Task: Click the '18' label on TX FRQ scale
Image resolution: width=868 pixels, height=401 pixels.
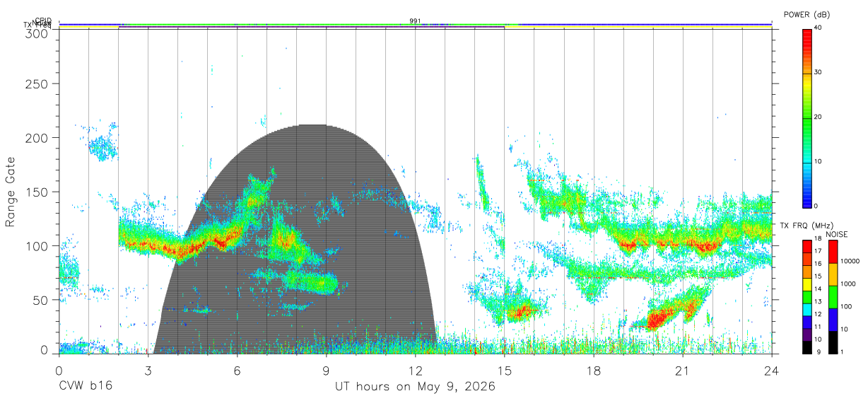Action: [x=817, y=239]
